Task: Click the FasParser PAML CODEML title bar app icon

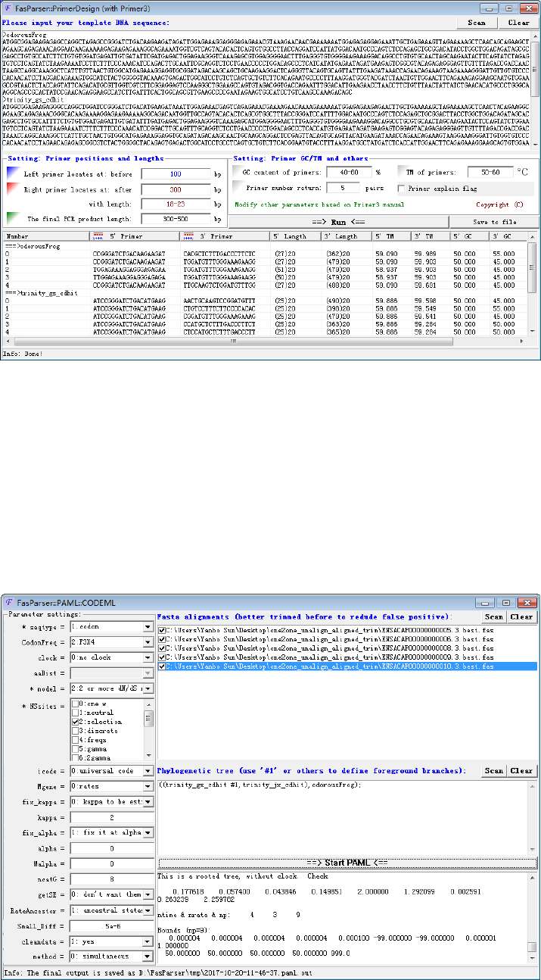Action: (x=10, y=601)
